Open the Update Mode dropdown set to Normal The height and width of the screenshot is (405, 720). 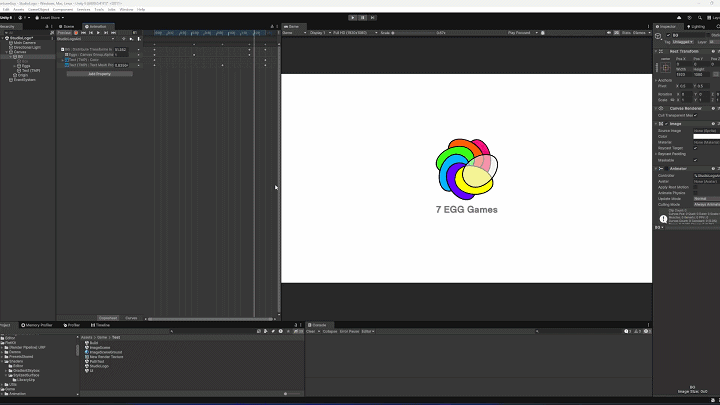pyautogui.click(x=706, y=198)
